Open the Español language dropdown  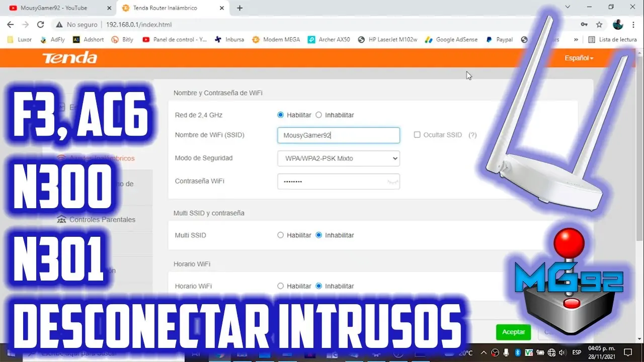(579, 58)
